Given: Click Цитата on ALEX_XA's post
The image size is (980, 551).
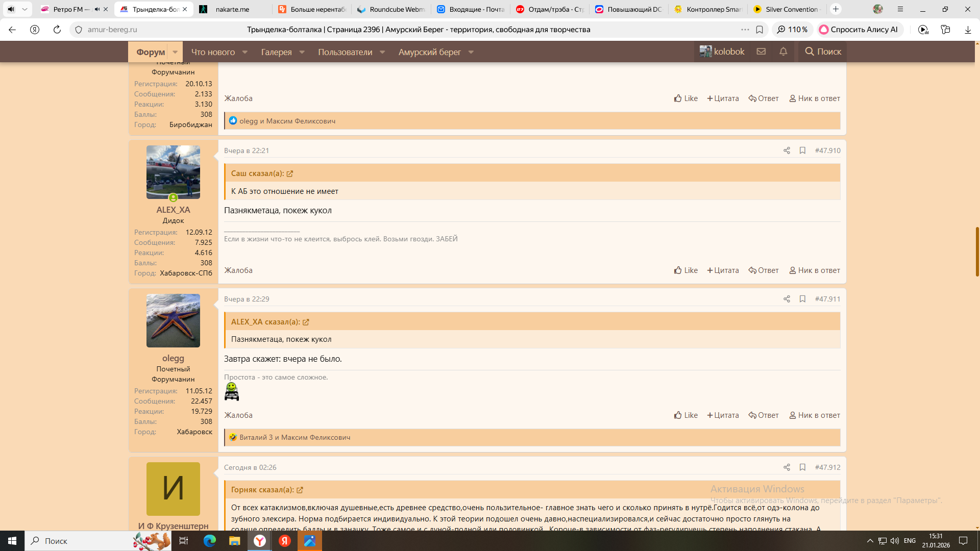Looking at the screenshot, I should tap(723, 270).
